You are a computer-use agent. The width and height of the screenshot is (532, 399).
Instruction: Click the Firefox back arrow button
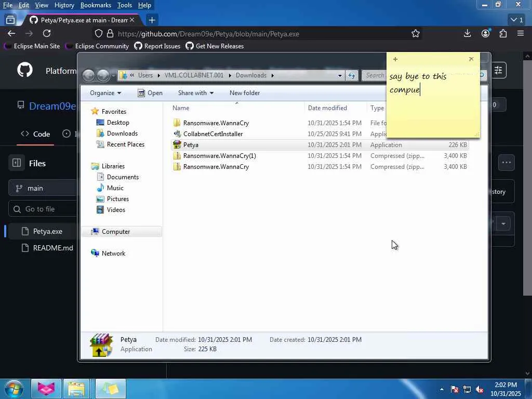click(x=11, y=33)
